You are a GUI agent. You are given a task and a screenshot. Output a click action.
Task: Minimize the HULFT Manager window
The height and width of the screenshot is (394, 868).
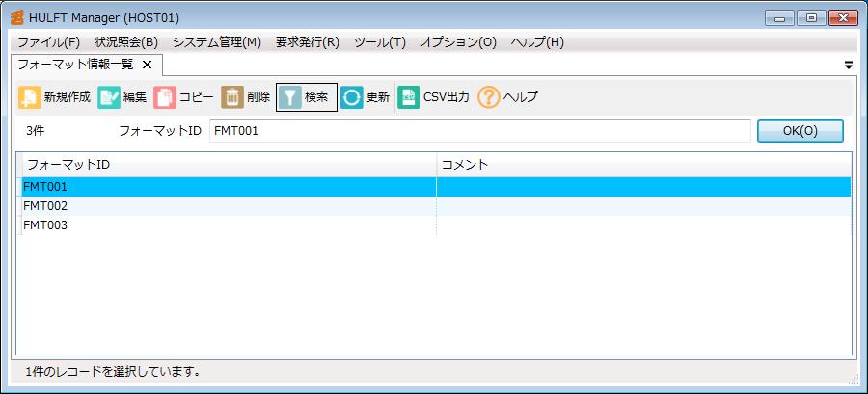(779, 18)
